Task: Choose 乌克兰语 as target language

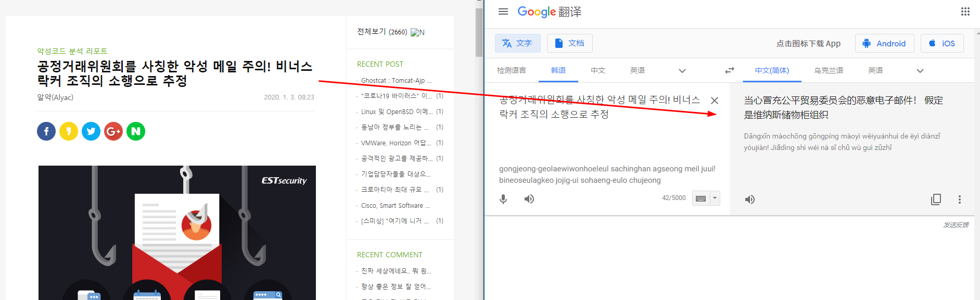Action: pos(829,70)
